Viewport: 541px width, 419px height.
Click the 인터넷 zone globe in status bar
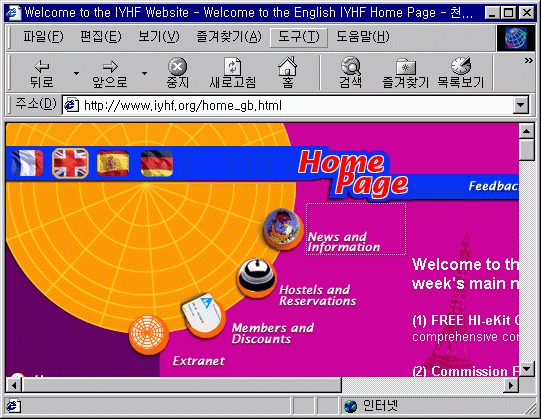pos(351,406)
